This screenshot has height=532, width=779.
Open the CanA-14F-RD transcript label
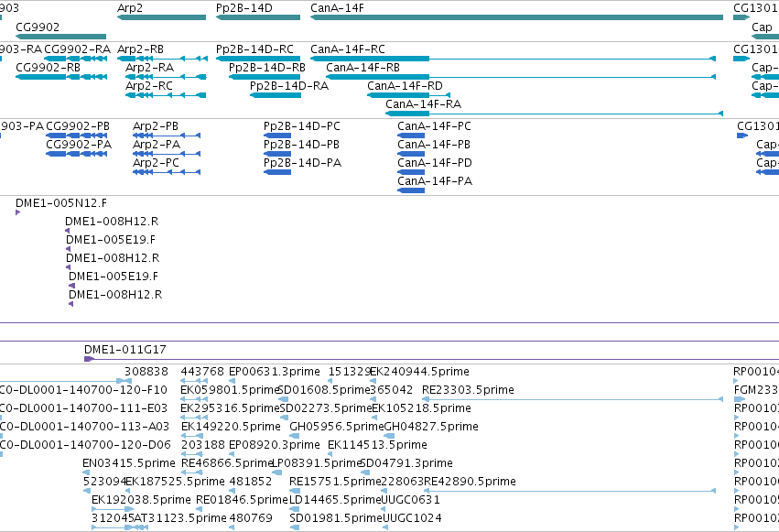tap(405, 85)
